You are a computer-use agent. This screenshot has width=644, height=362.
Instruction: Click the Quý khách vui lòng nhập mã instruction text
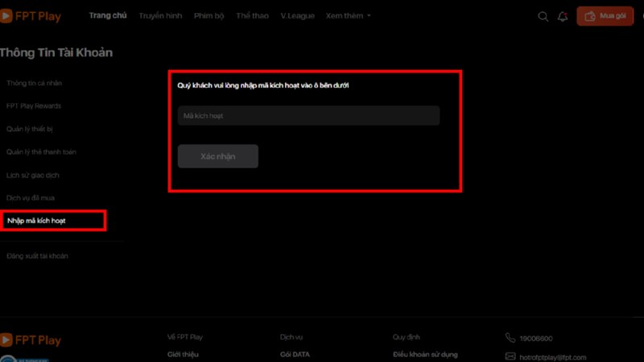[263, 85]
